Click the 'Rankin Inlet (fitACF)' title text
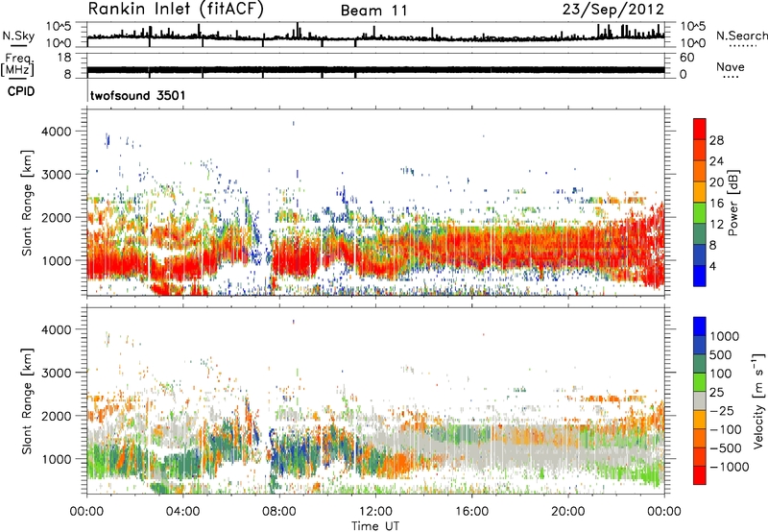The image size is (768, 532). [176, 10]
